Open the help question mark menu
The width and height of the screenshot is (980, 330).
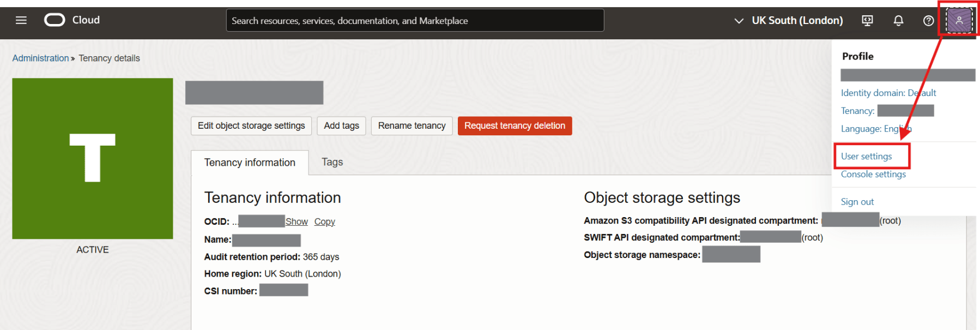coord(928,21)
